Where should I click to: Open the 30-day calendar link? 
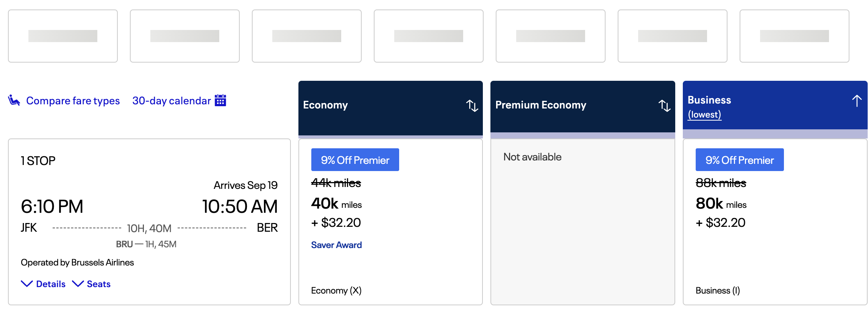[171, 101]
